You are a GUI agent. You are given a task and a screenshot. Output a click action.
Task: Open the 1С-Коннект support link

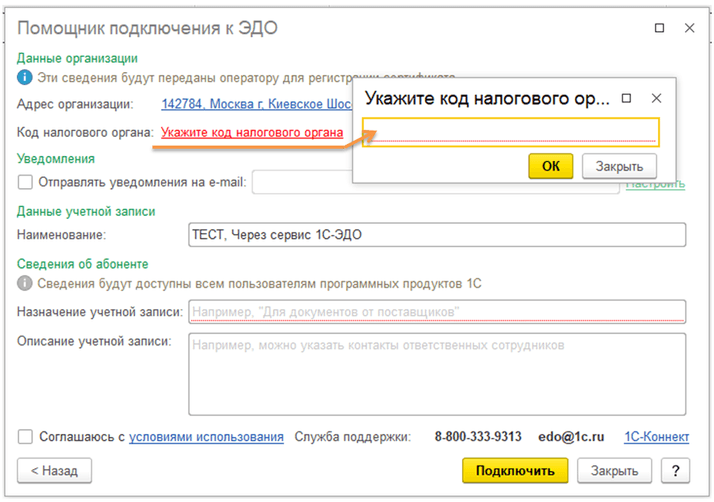click(x=655, y=437)
